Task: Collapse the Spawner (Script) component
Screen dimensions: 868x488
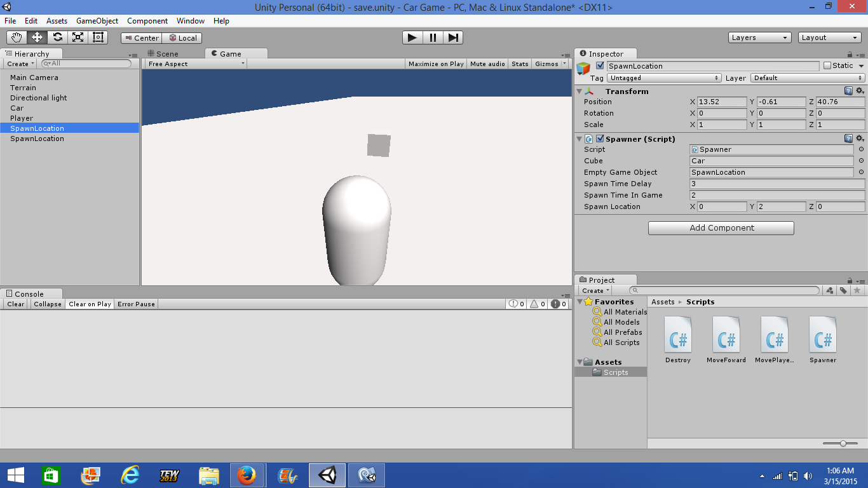Action: coord(579,139)
